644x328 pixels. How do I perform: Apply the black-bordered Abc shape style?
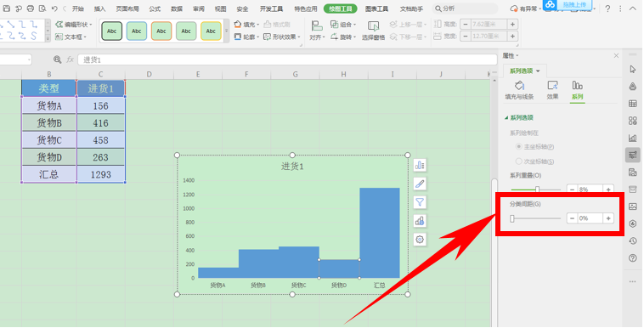pyautogui.click(x=111, y=31)
